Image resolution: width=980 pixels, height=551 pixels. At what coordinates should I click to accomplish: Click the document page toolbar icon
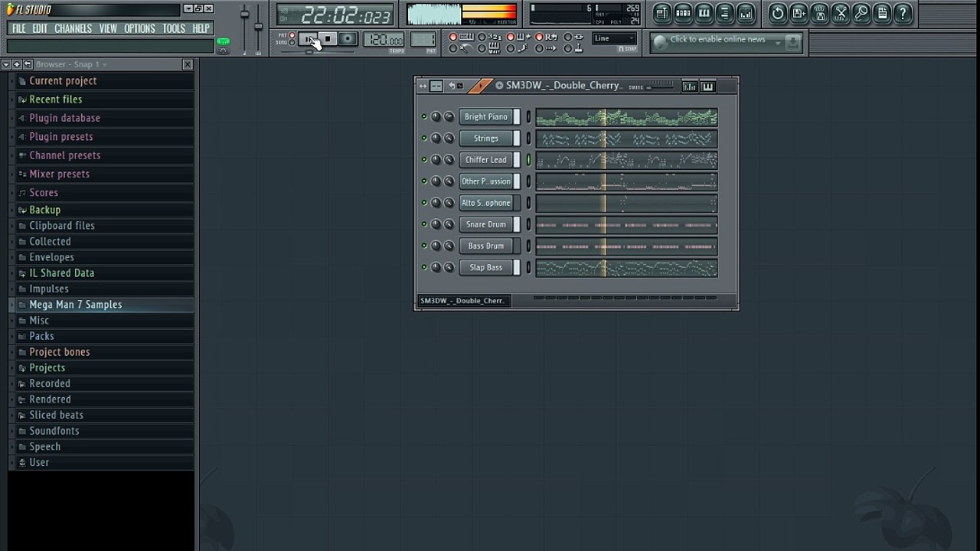pyautogui.click(x=882, y=13)
